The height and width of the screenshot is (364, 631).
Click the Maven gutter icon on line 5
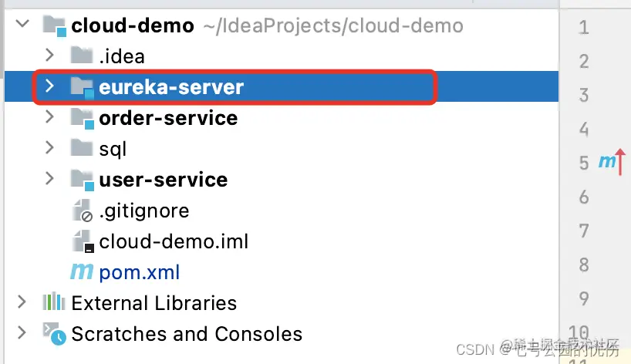612,162
